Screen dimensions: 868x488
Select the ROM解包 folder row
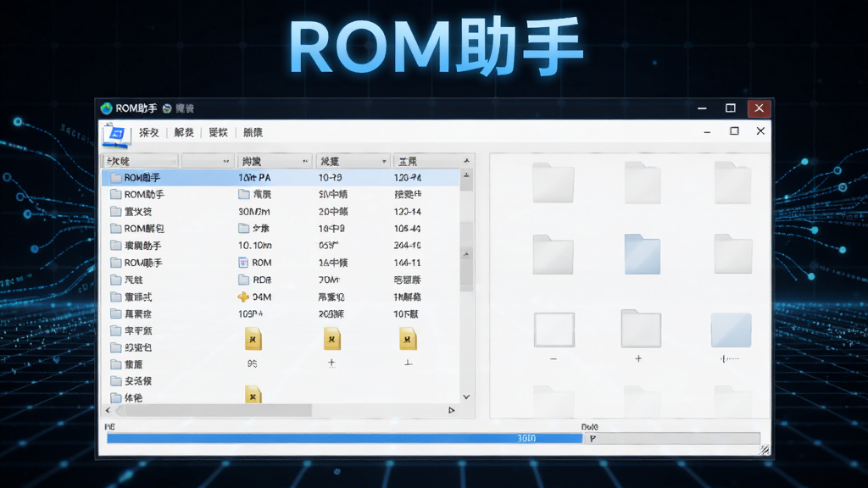[x=281, y=228]
